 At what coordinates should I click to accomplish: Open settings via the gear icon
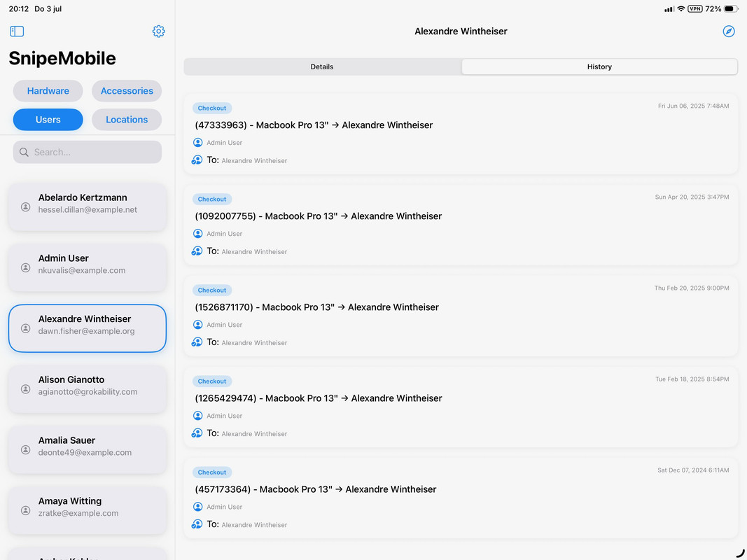tap(159, 31)
